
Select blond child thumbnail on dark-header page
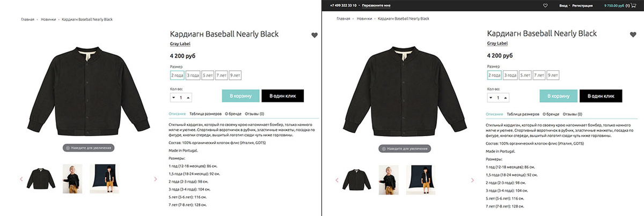point(389,180)
